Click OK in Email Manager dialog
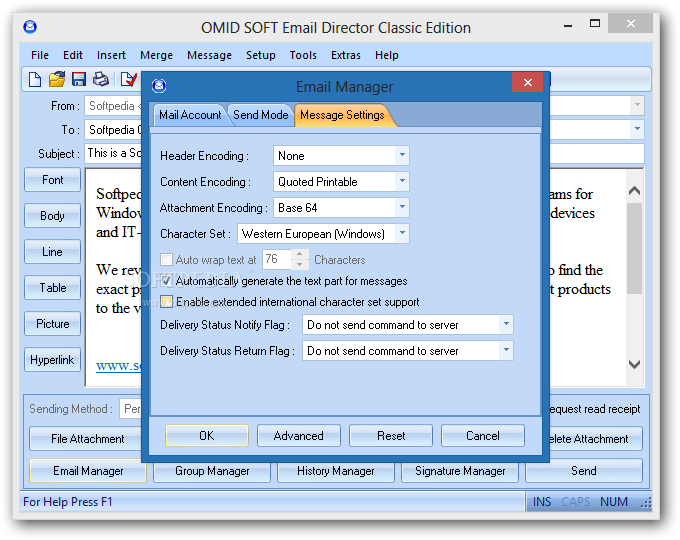Image resolution: width=680 pixels, height=540 pixels. pyautogui.click(x=207, y=435)
